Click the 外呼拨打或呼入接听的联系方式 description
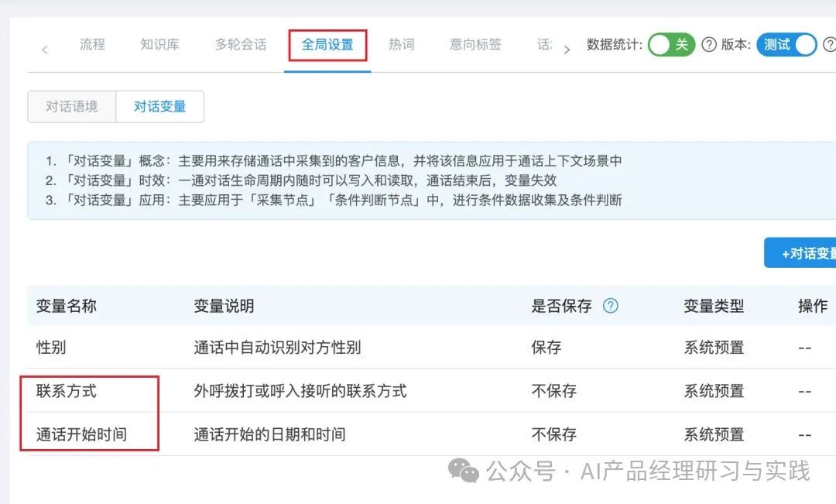Image resolution: width=836 pixels, height=504 pixels. 300,391
